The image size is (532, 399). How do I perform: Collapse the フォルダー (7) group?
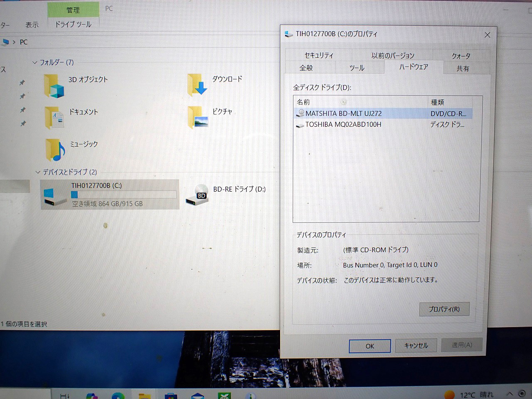[35, 62]
